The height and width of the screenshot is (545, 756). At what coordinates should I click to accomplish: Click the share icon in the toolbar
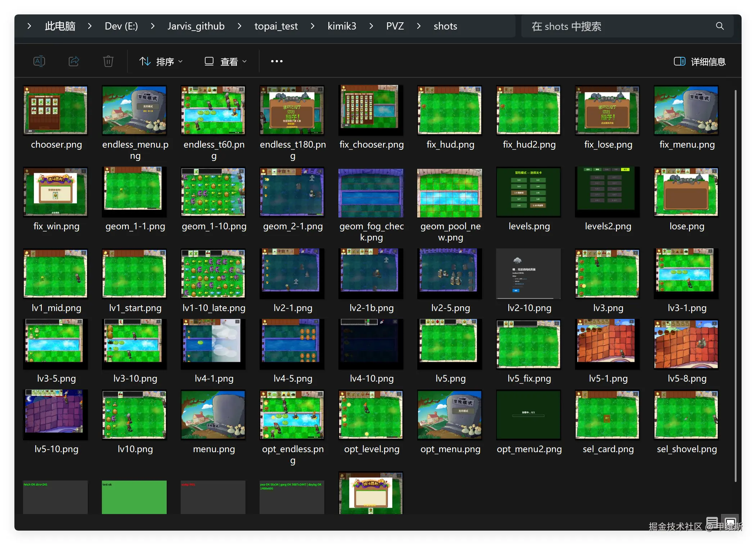pyautogui.click(x=74, y=61)
